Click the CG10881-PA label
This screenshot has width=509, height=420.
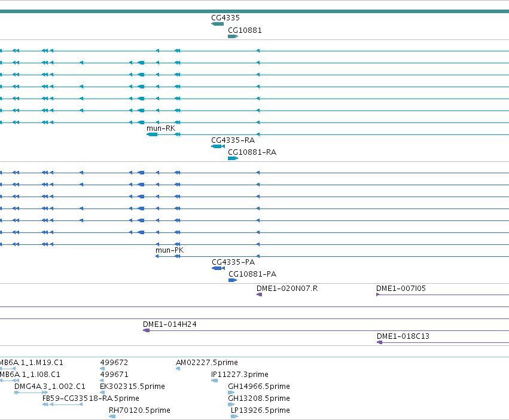click(252, 274)
